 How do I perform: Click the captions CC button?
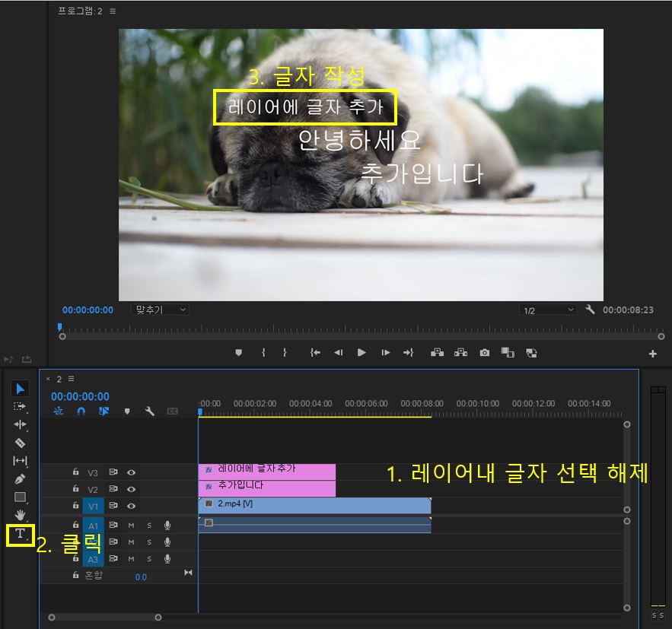(172, 411)
